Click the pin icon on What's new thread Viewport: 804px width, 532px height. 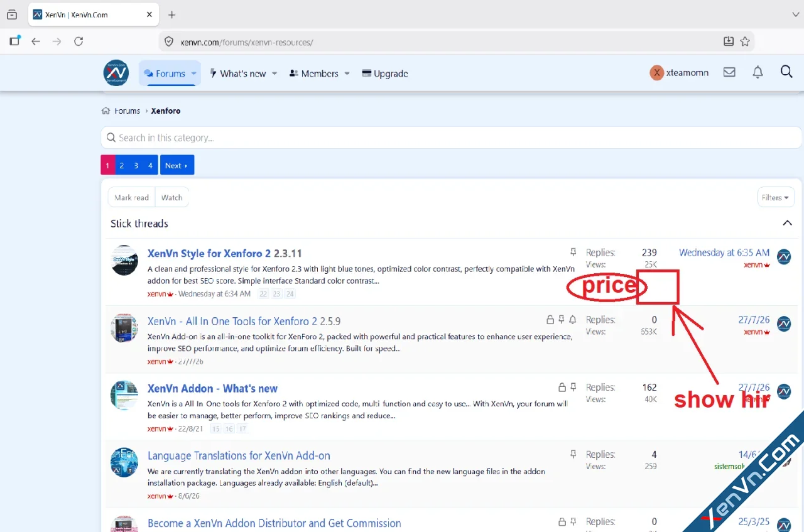[x=573, y=387]
